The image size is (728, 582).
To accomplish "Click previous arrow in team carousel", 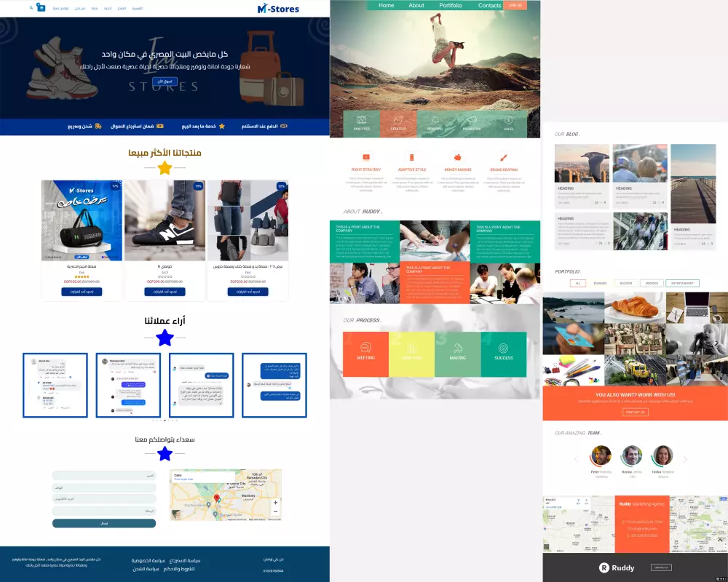I will [576, 460].
